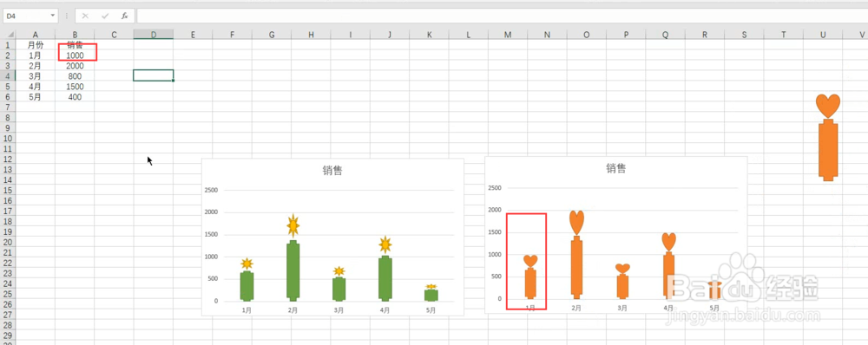Click the Name Box showing D4

tap(27, 16)
